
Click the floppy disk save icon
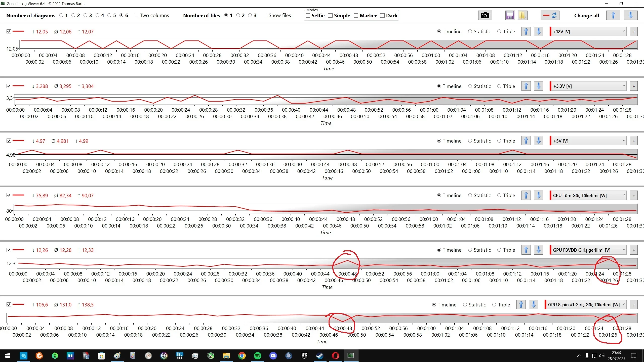click(x=510, y=15)
